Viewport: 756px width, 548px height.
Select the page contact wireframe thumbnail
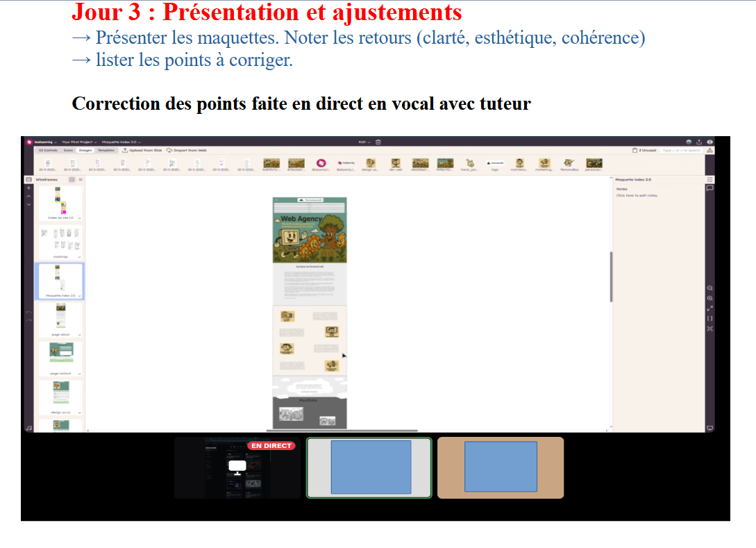coord(60,353)
